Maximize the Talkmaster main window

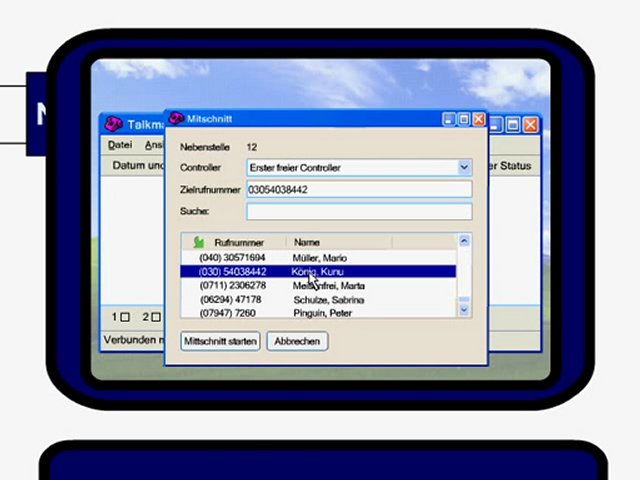(513, 124)
